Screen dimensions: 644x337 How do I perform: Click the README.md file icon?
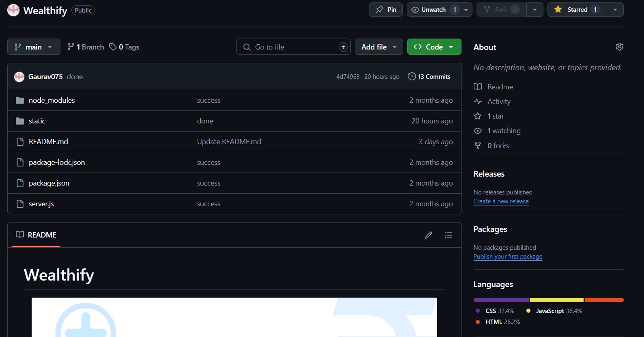pos(20,142)
